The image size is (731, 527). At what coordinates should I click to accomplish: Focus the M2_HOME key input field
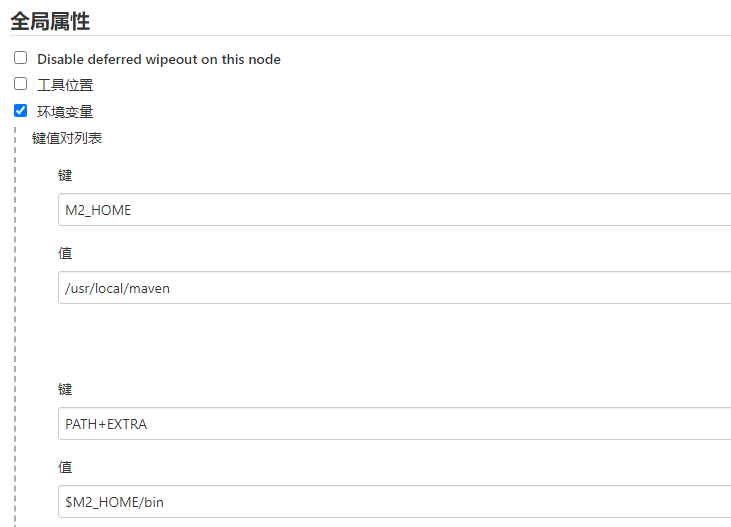coord(394,210)
